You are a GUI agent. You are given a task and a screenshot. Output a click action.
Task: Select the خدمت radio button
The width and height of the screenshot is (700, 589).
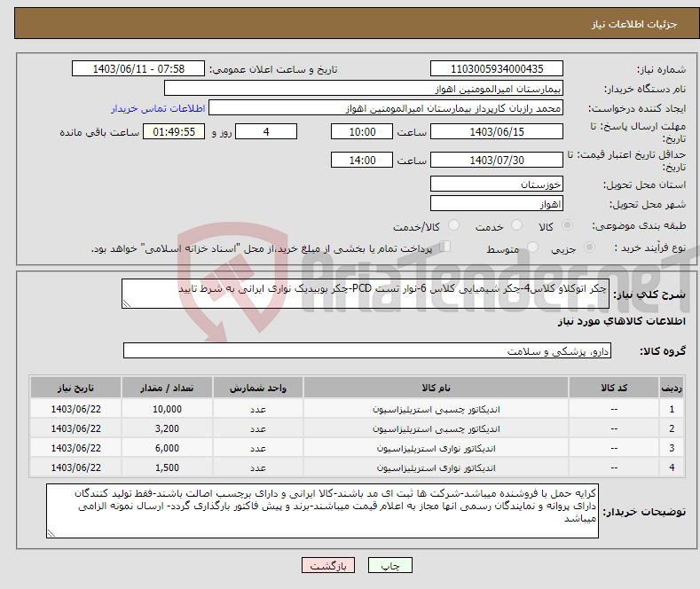(516, 225)
